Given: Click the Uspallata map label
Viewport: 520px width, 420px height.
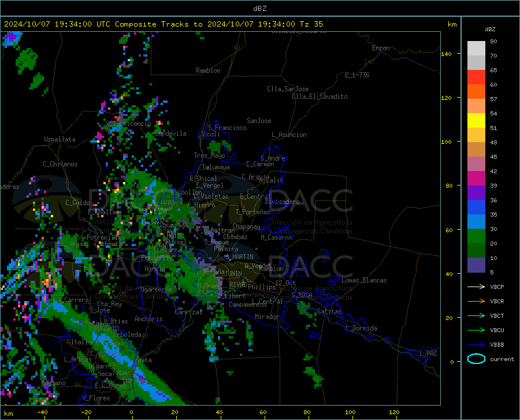Looking at the screenshot, I should [60, 139].
